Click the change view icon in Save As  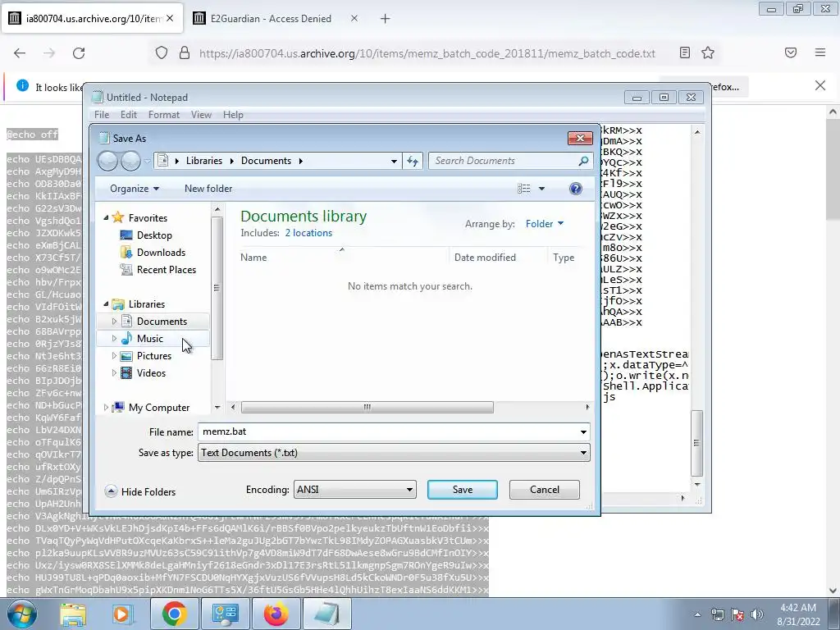tap(524, 189)
